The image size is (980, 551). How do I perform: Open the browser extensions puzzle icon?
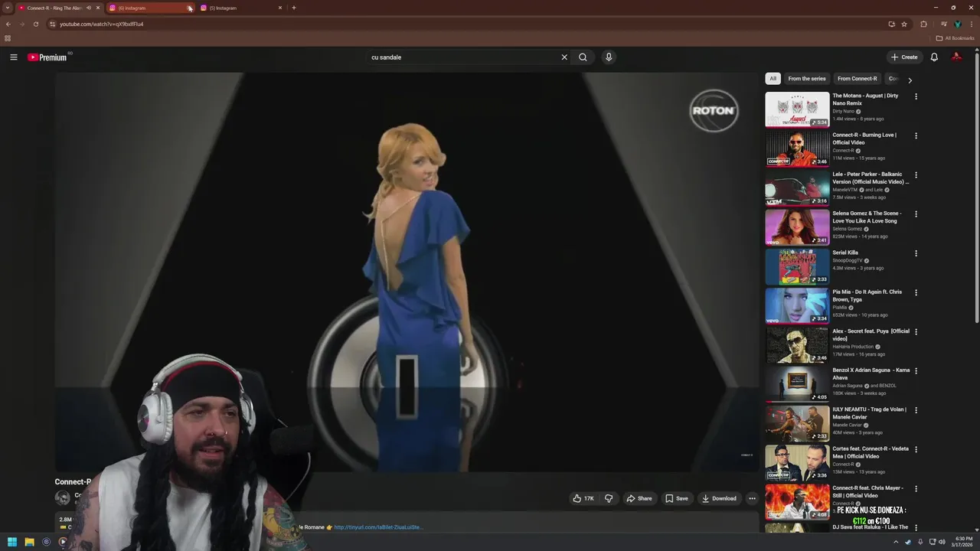923,24
